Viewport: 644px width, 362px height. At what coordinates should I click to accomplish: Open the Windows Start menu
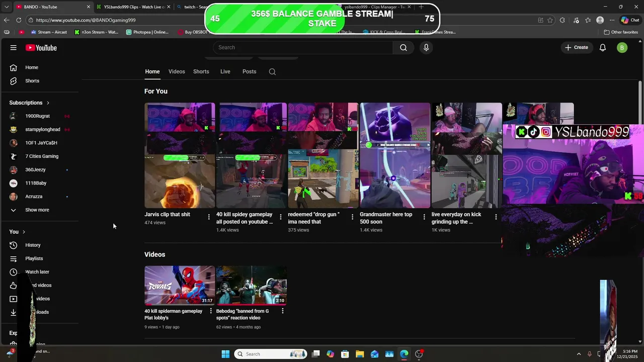pyautogui.click(x=225, y=354)
